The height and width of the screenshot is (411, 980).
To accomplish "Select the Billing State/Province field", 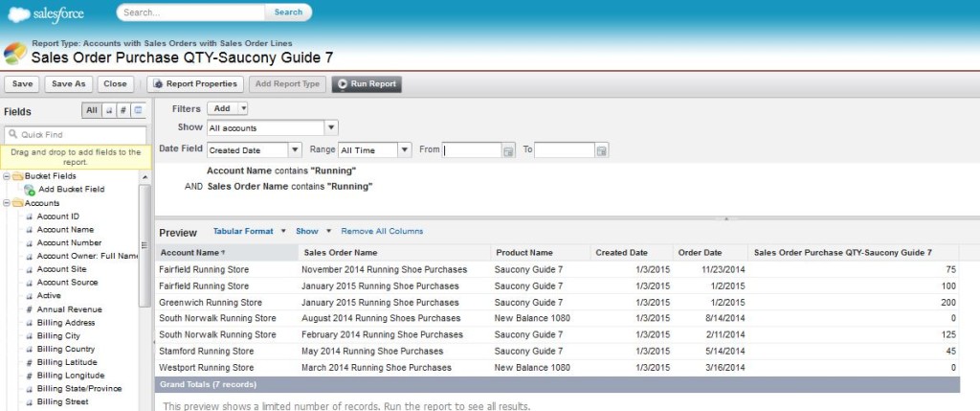I will pyautogui.click(x=79, y=388).
